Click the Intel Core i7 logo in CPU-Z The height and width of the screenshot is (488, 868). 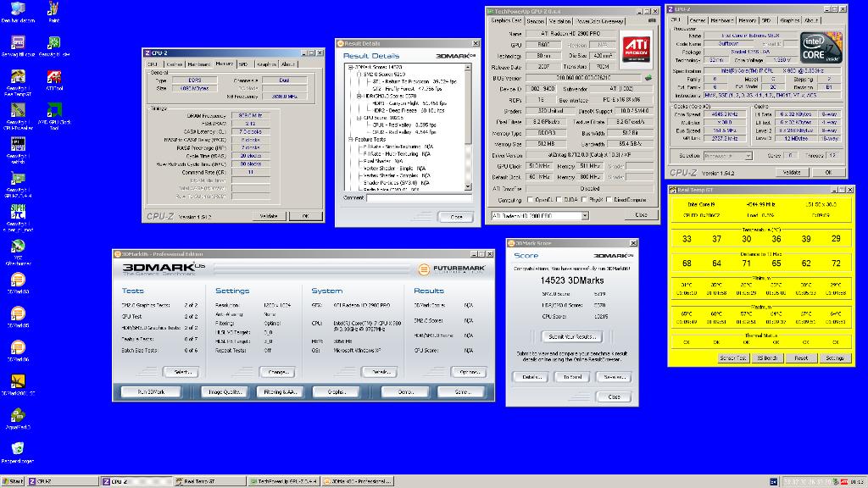pos(821,47)
